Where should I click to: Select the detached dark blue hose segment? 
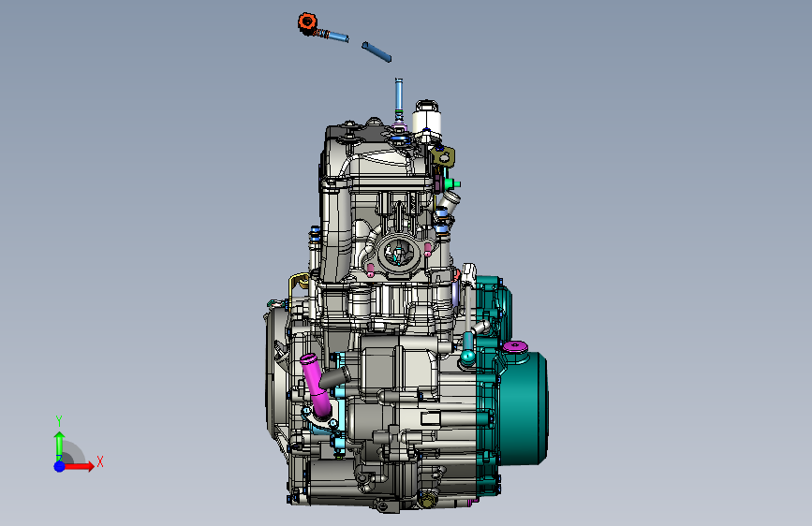376,51
